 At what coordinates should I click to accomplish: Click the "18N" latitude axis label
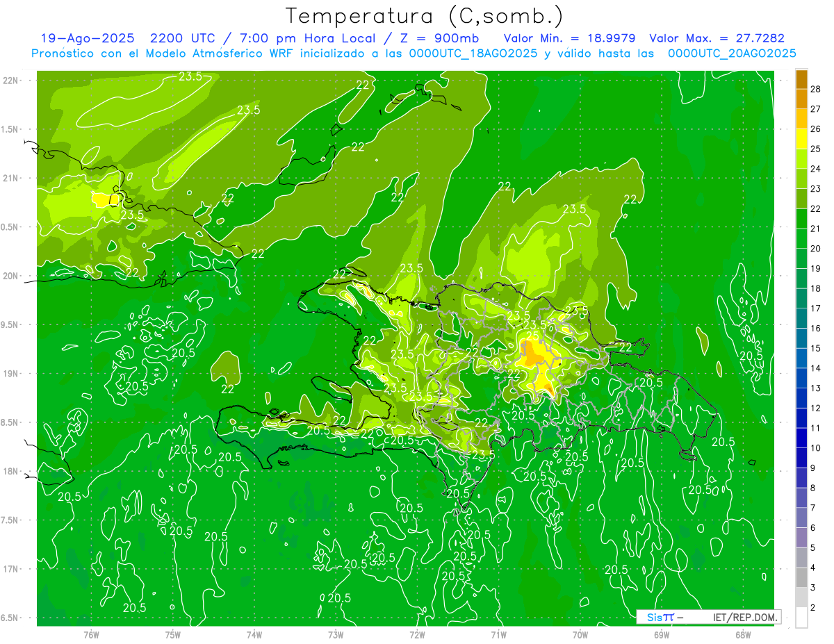10,471
